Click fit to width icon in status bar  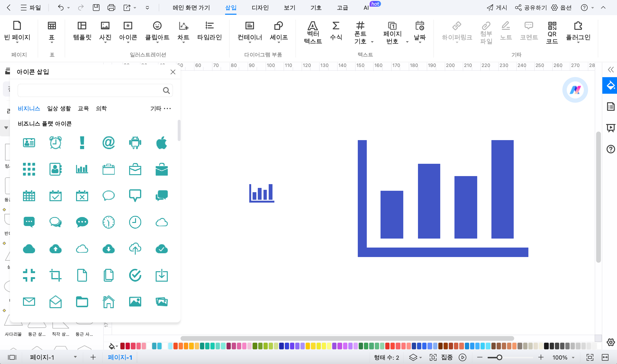click(x=605, y=357)
